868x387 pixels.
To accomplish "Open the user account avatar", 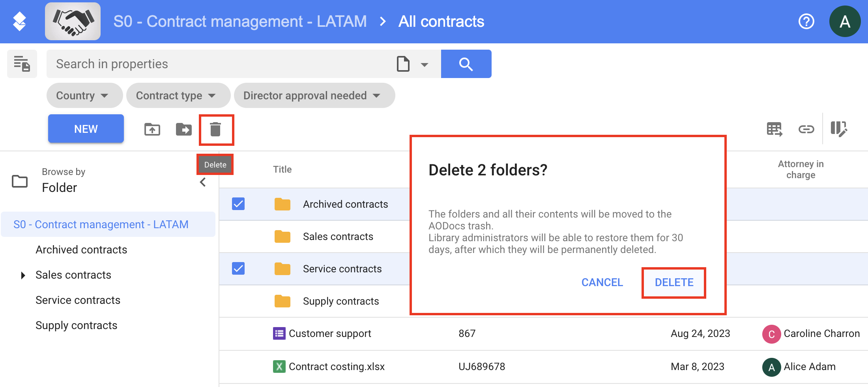I will pyautogui.click(x=845, y=21).
